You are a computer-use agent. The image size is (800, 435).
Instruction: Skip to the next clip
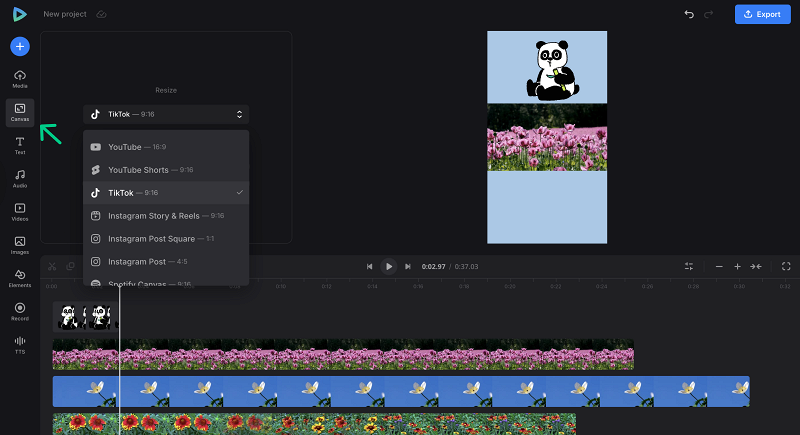tap(408, 266)
